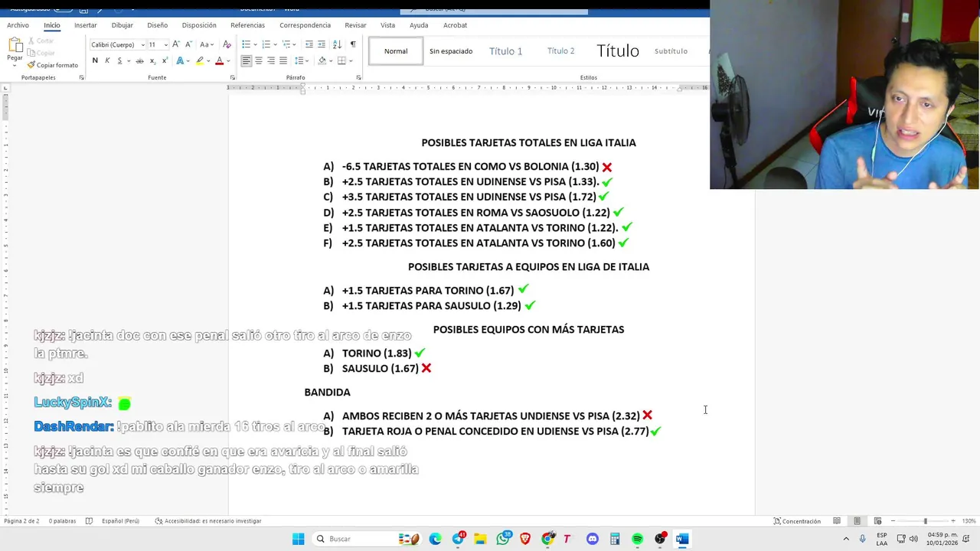
Task: Expand the Párrafo dialog launcher
Action: (x=358, y=77)
